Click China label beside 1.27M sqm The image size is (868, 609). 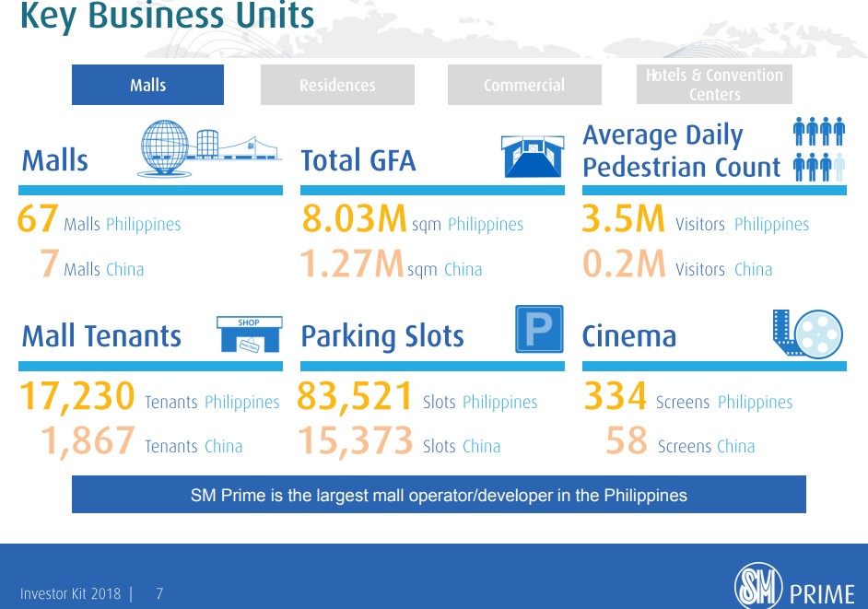463,269
